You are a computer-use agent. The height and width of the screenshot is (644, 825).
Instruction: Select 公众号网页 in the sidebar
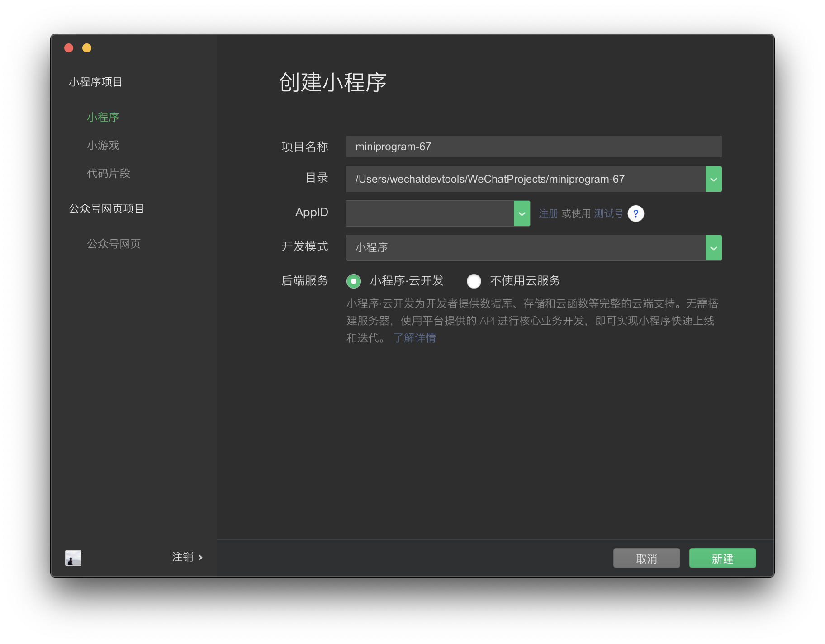pyautogui.click(x=114, y=244)
